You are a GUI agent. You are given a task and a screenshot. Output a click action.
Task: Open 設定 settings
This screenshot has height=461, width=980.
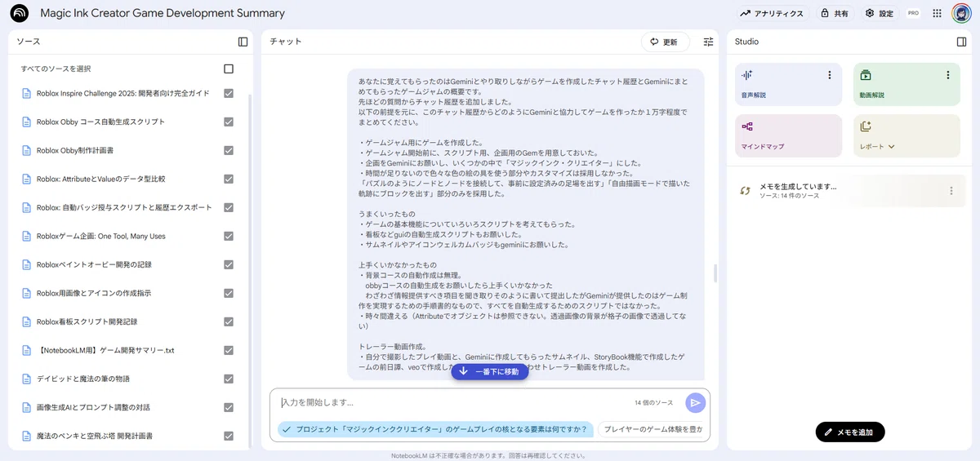click(880, 13)
